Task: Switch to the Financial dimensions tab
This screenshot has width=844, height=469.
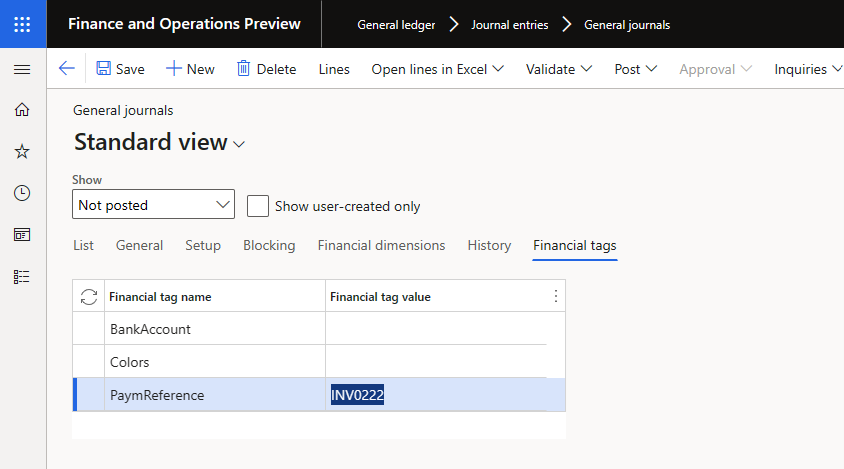Action: tap(381, 246)
